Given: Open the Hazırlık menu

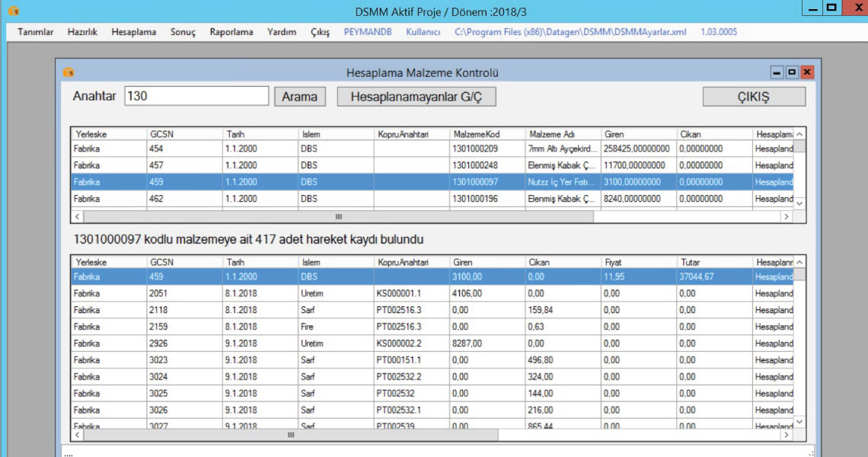Looking at the screenshot, I should [82, 32].
